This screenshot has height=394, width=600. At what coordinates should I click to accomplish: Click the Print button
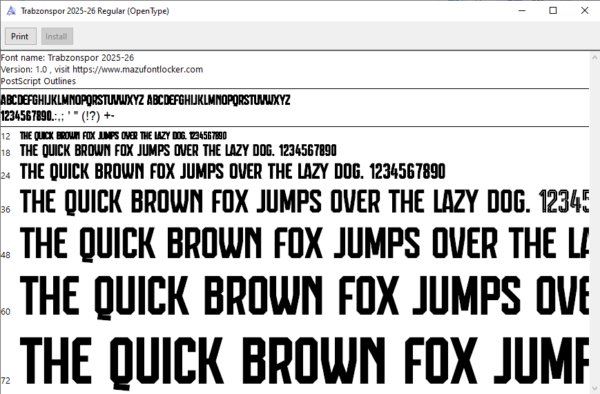[x=21, y=36]
